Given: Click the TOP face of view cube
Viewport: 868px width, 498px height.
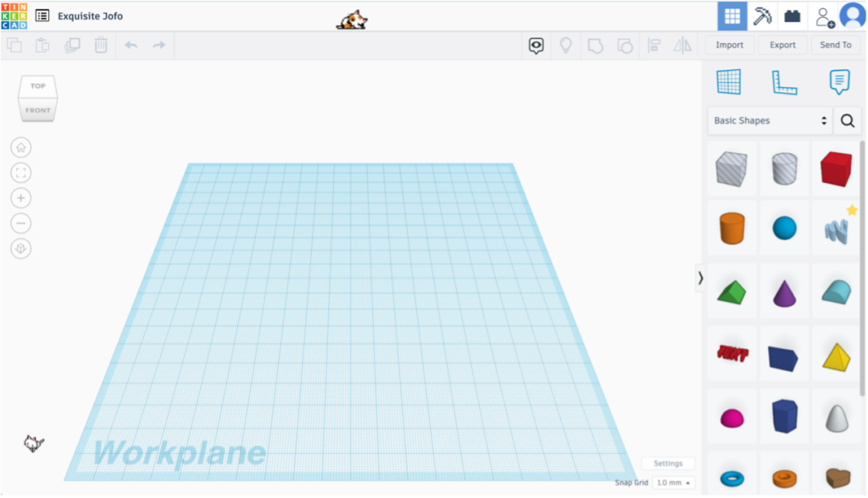Looking at the screenshot, I should [37, 86].
